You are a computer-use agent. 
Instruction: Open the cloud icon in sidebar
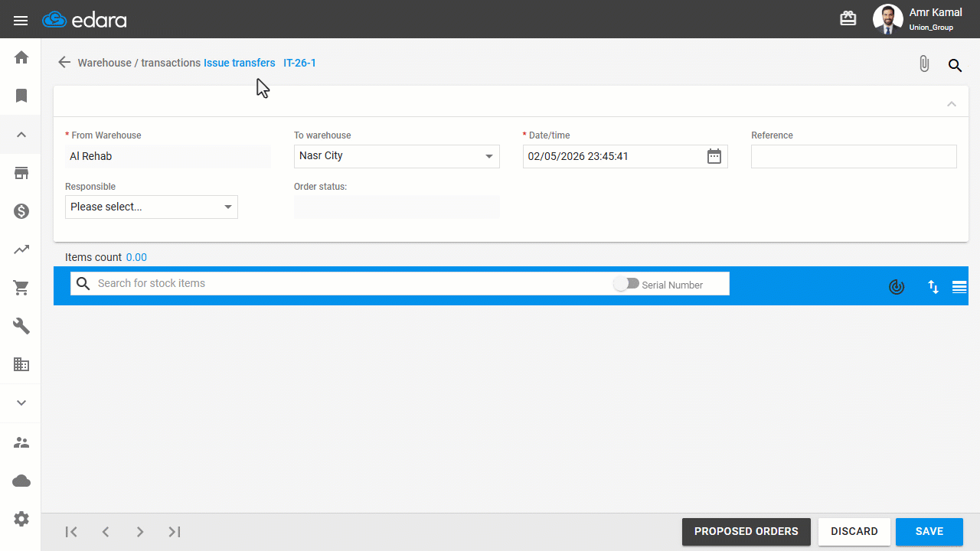(x=21, y=481)
